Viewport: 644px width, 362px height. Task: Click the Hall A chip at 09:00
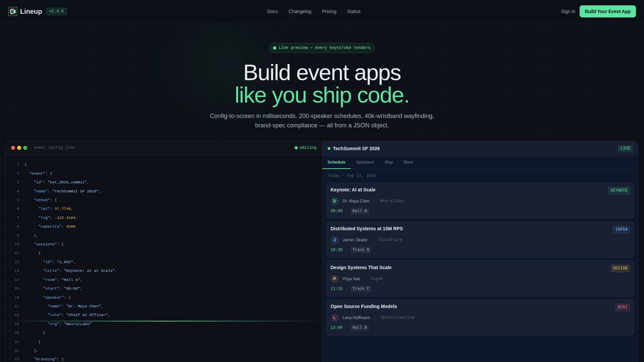[x=360, y=211]
